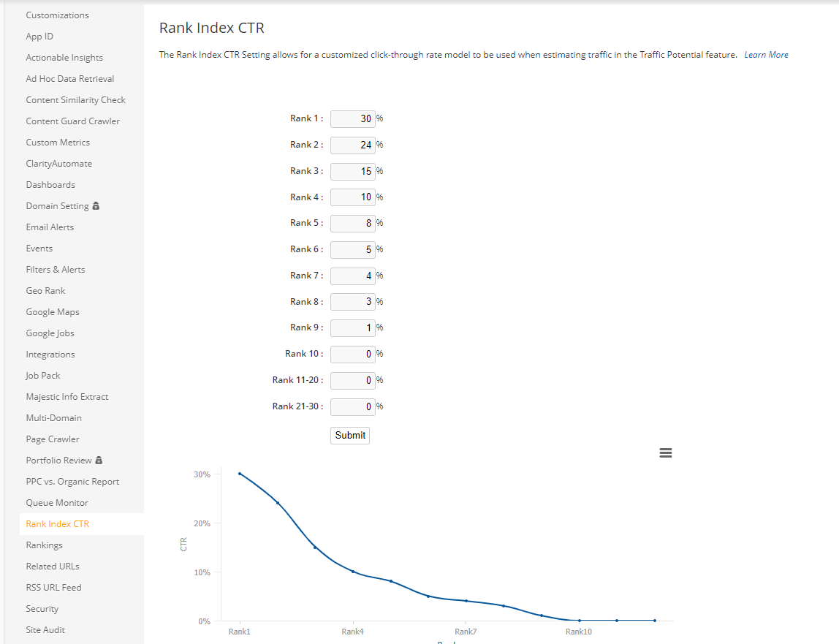Go to Custom Metrics settings
Viewport: 839px width, 644px height.
(x=58, y=143)
